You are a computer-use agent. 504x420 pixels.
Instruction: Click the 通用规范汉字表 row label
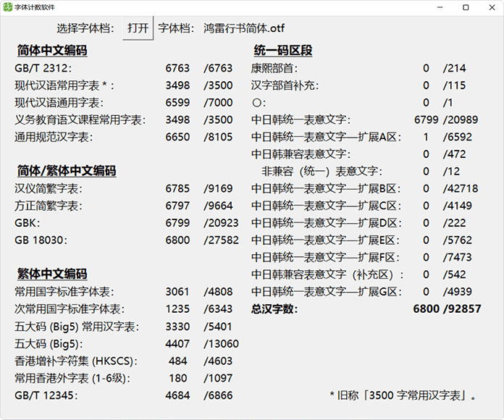coord(54,137)
